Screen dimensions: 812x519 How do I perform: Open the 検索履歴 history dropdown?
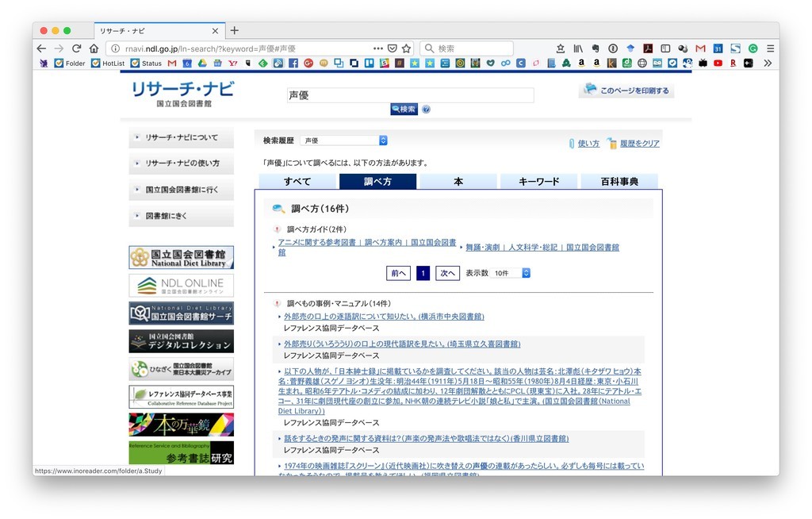[x=344, y=140]
